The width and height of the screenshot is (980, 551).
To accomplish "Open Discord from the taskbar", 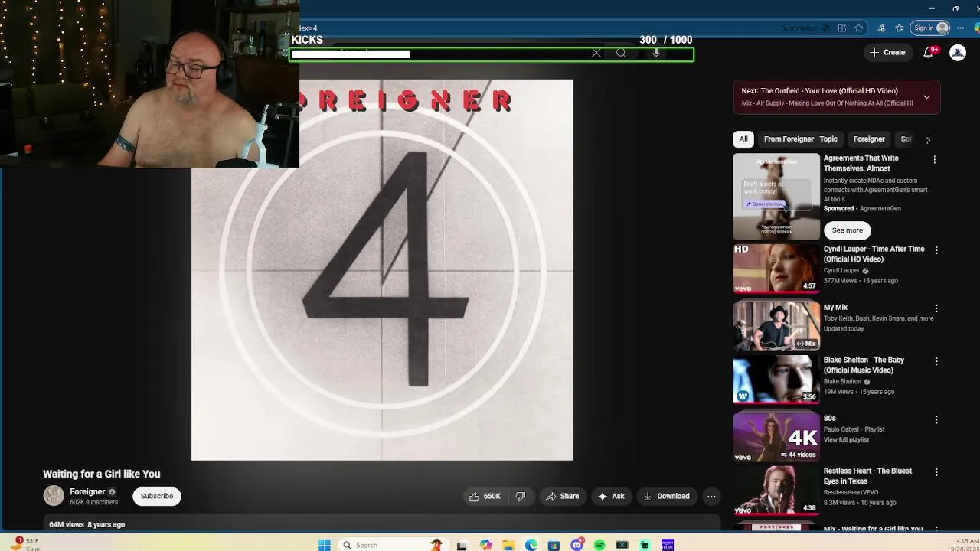I will coord(577,545).
